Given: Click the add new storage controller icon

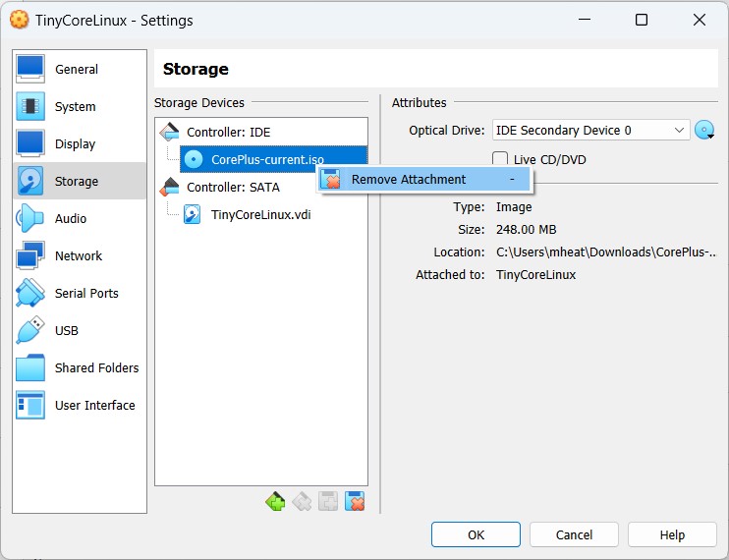Looking at the screenshot, I should click(276, 501).
